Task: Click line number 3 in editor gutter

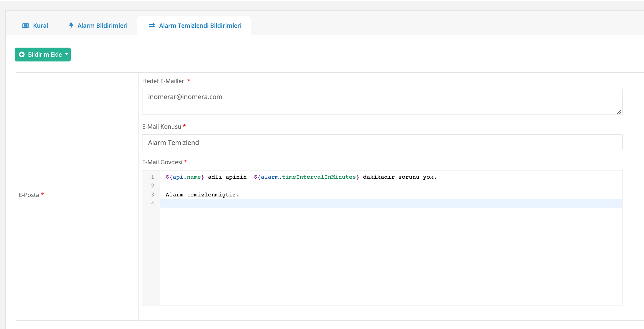Action: 152,195
